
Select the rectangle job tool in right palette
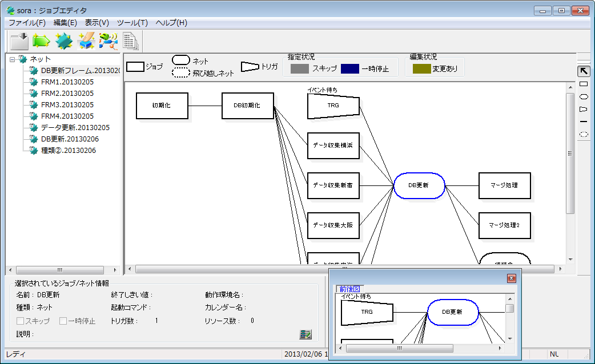[584, 84]
